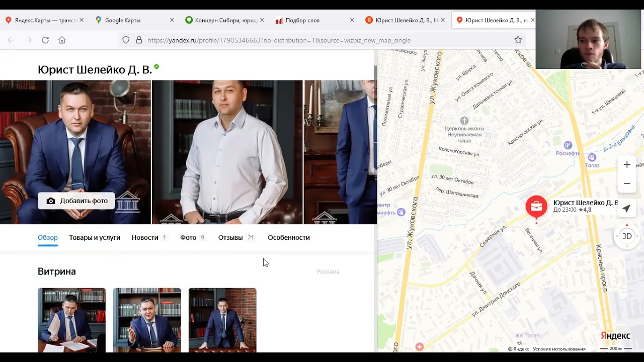Open the Товары и услуги section
Screen dimensions: 644x362
click(x=95, y=237)
